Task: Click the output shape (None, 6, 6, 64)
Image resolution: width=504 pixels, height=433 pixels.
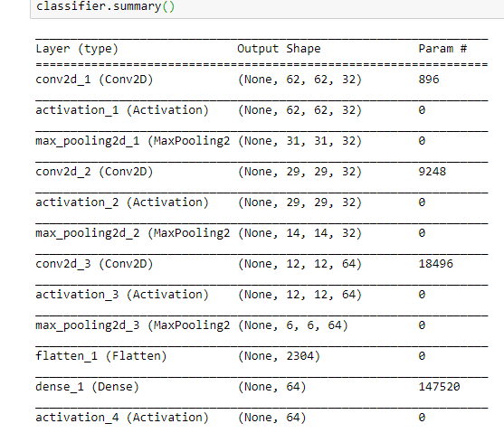Action: pos(293,325)
